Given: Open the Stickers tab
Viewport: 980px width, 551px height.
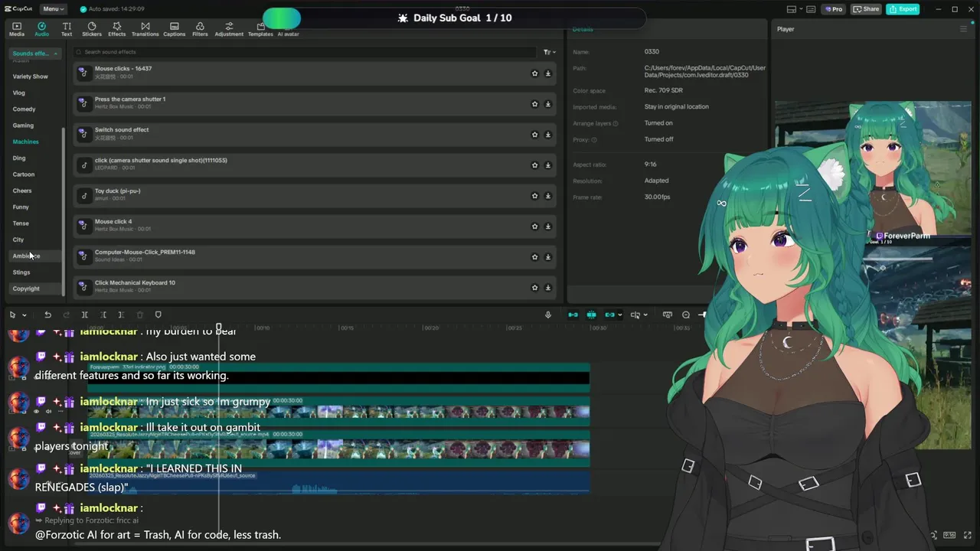Looking at the screenshot, I should 92,29.
